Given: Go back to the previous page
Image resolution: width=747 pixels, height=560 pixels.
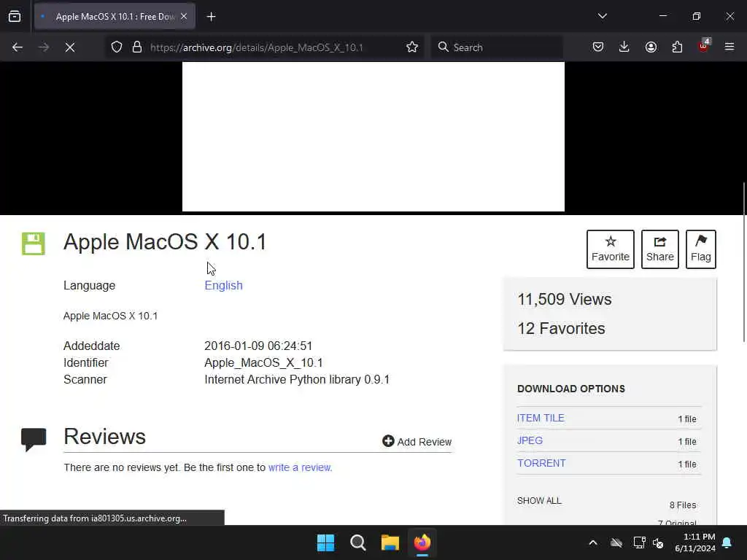Looking at the screenshot, I should (x=18, y=47).
